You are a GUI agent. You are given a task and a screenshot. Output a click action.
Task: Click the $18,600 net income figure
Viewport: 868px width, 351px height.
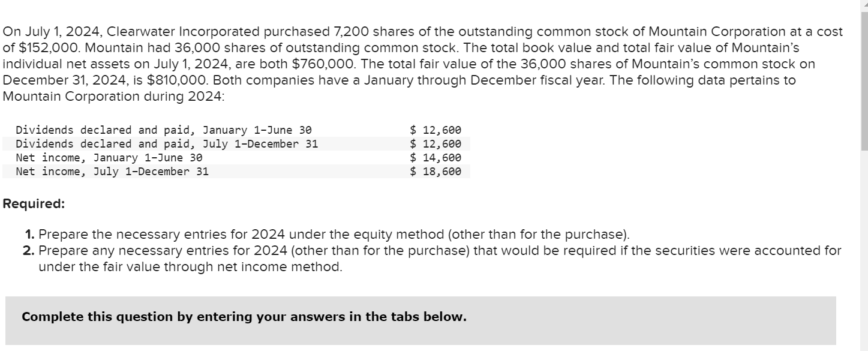pyautogui.click(x=435, y=171)
